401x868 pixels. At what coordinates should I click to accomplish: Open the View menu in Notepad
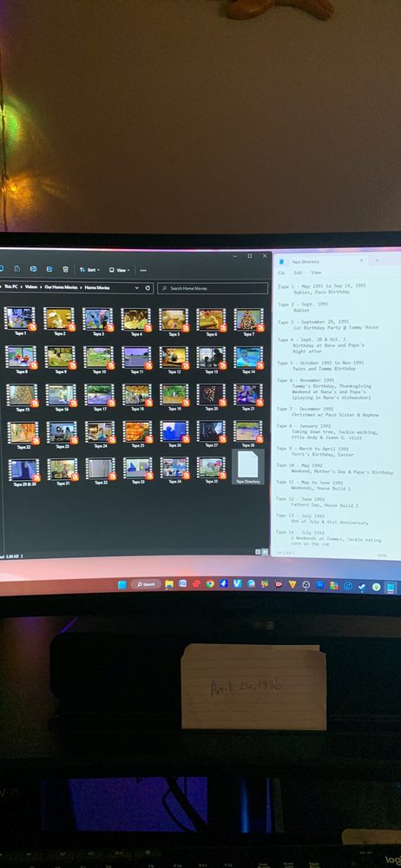[316, 273]
